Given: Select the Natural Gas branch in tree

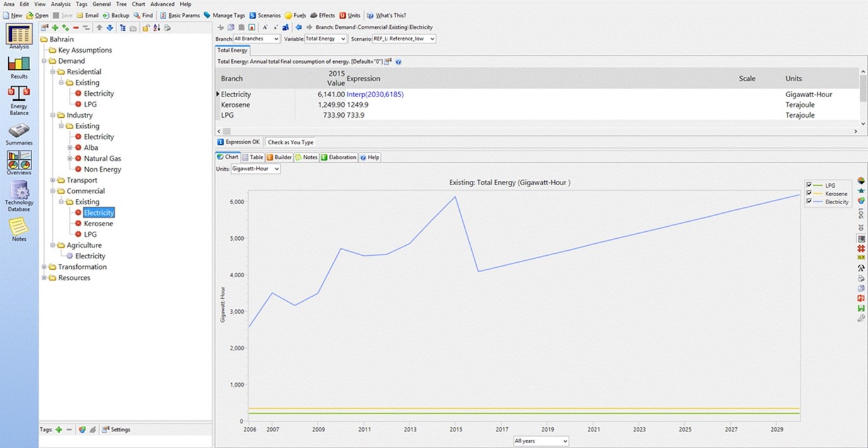Looking at the screenshot, I should coord(103,159).
